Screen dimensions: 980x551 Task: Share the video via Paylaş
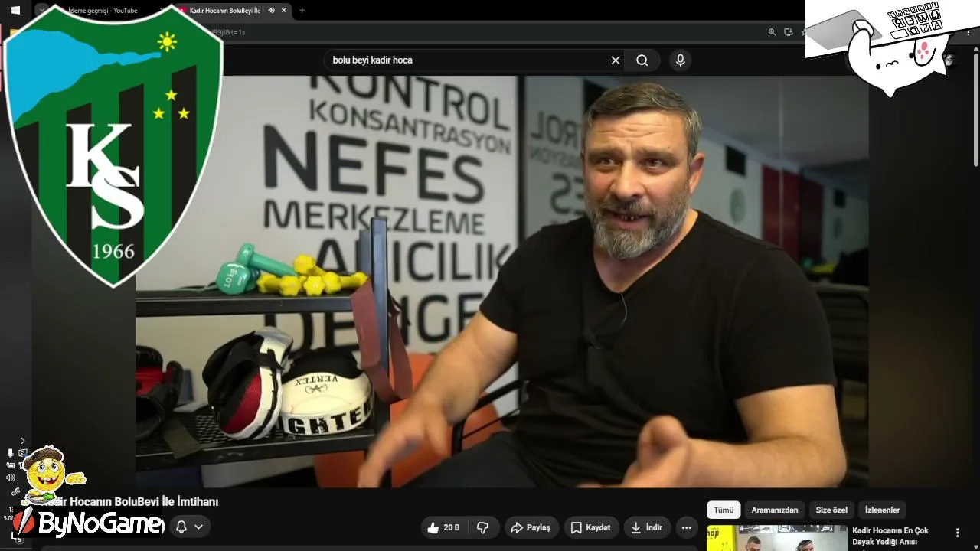(x=531, y=527)
